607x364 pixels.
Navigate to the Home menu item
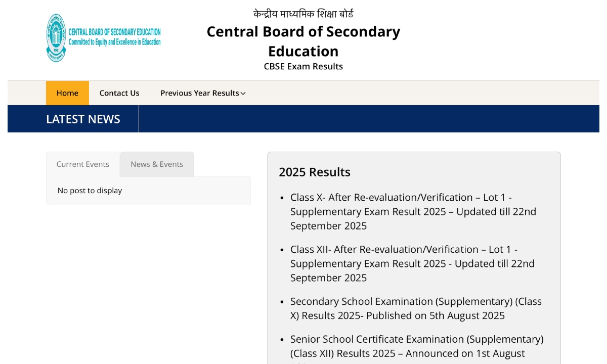(x=67, y=93)
